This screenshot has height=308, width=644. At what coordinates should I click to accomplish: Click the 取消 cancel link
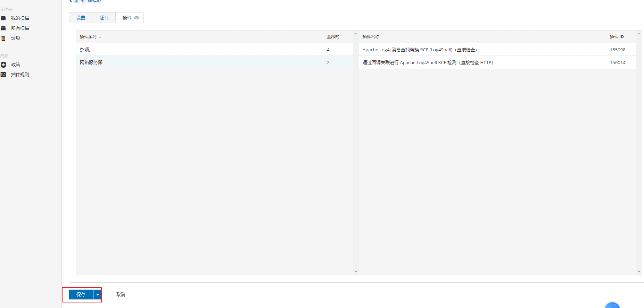(x=121, y=294)
